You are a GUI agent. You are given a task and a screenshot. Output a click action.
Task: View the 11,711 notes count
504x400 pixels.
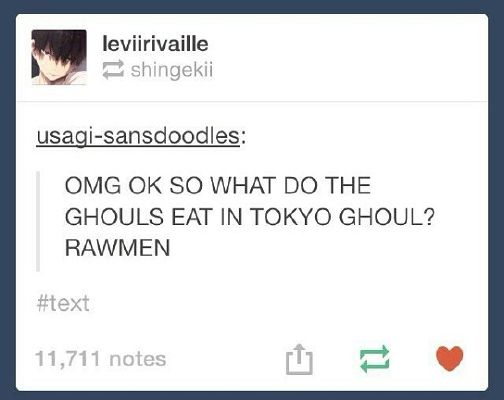click(x=100, y=359)
